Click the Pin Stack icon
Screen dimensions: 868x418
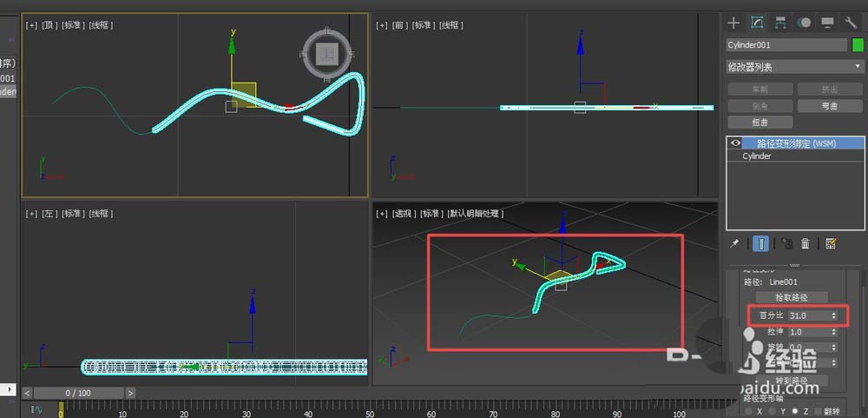tap(734, 244)
